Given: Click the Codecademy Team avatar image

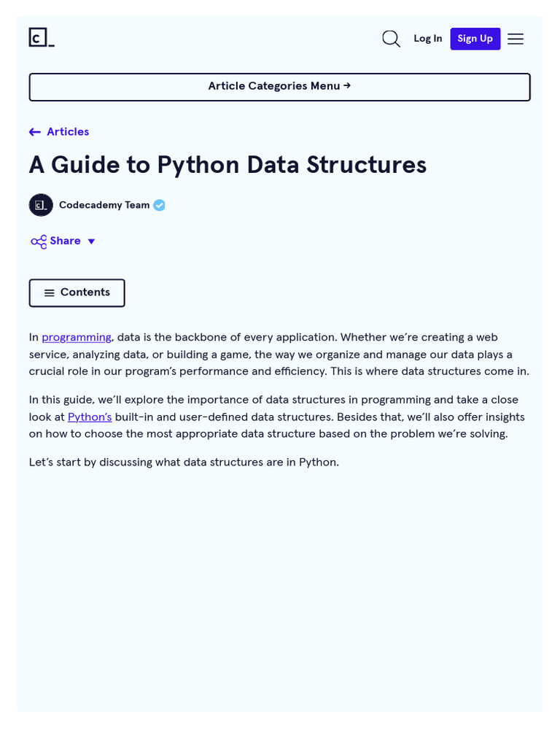Looking at the screenshot, I should point(41,205).
